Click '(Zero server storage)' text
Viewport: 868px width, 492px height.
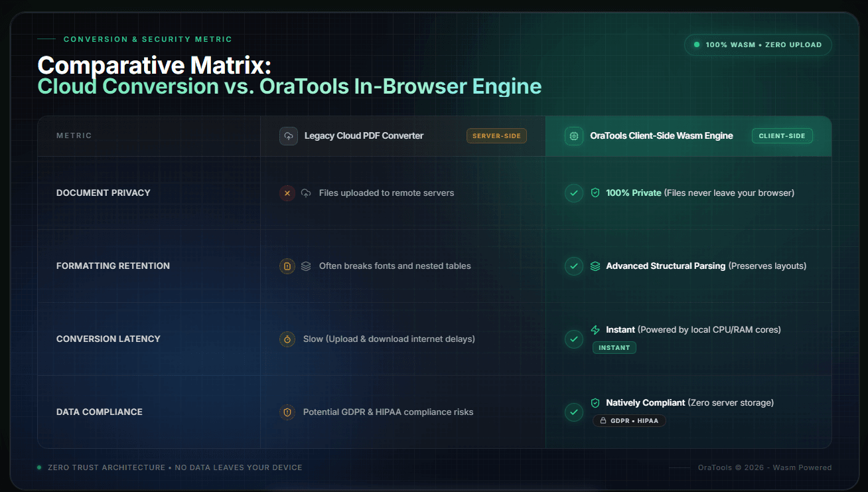731,403
